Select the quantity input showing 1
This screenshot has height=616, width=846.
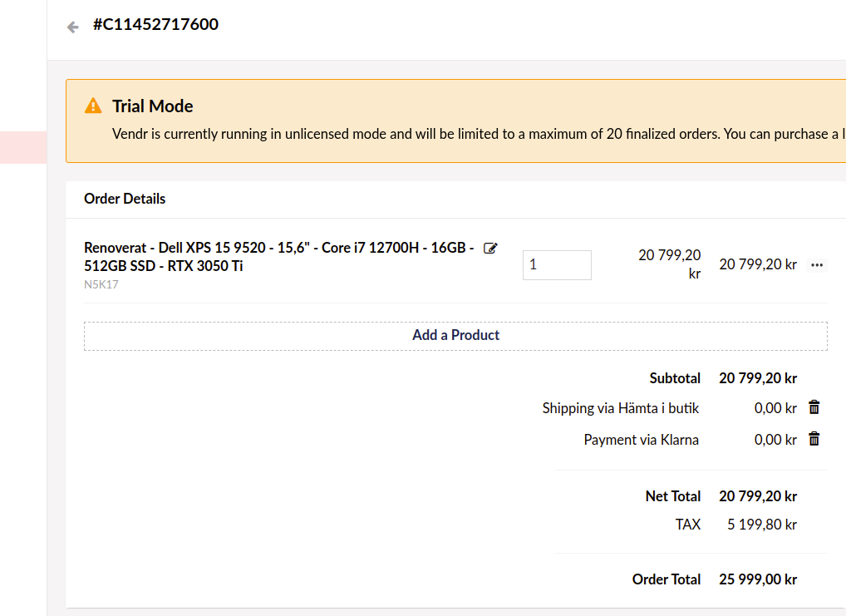pos(557,264)
